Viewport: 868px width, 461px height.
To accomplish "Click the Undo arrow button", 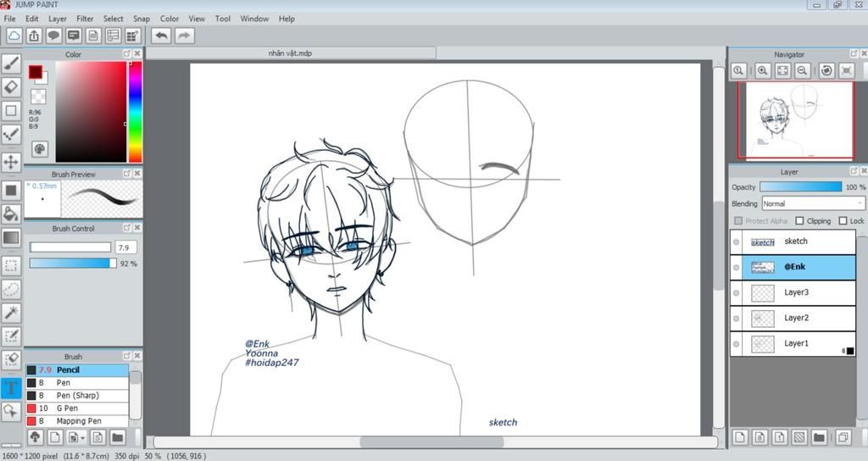I will [x=161, y=36].
